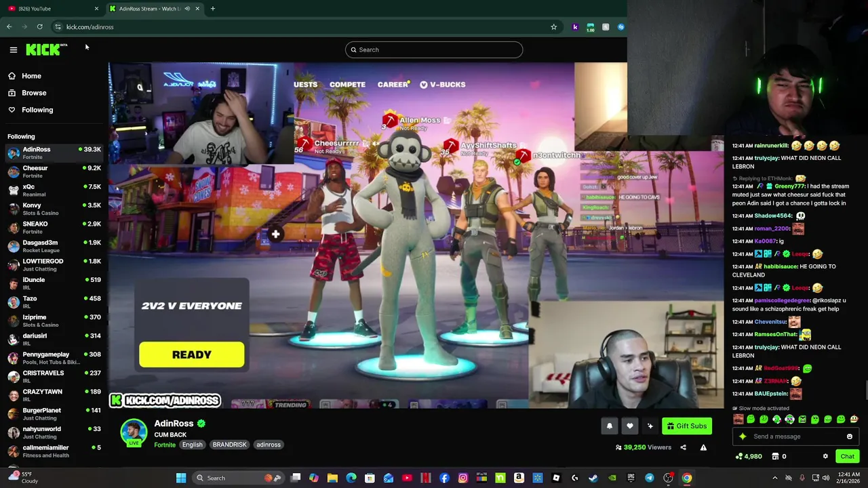Open Tazo channel in following list
This screenshot has width=868, height=488.
54,302
